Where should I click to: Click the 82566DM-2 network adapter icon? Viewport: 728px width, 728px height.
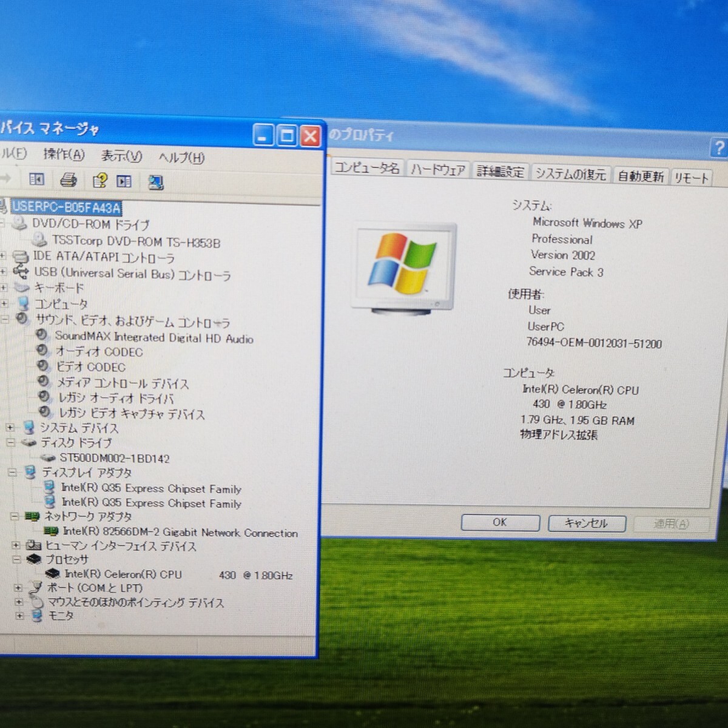(52, 531)
